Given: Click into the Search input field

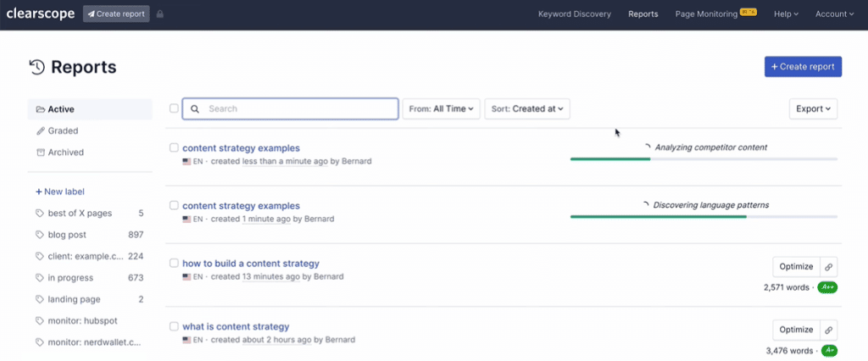Looking at the screenshot, I should point(297,109).
